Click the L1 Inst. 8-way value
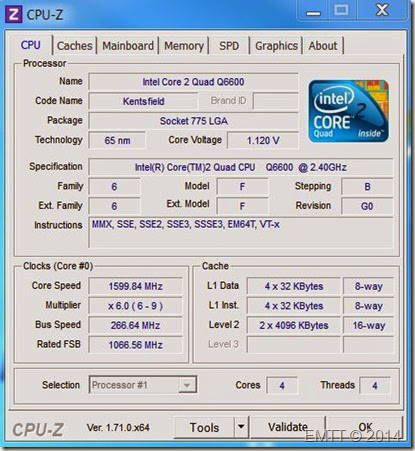This screenshot has width=415, height=451. point(368,306)
